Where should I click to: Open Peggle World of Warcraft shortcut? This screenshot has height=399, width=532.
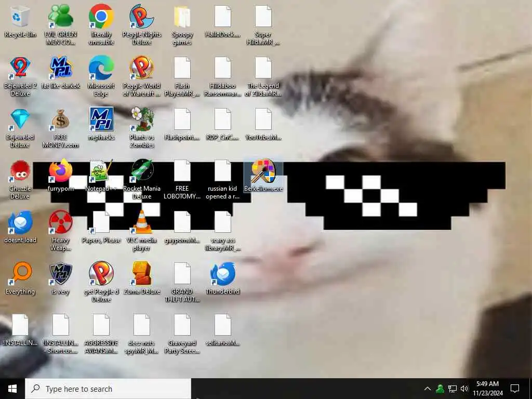click(142, 77)
